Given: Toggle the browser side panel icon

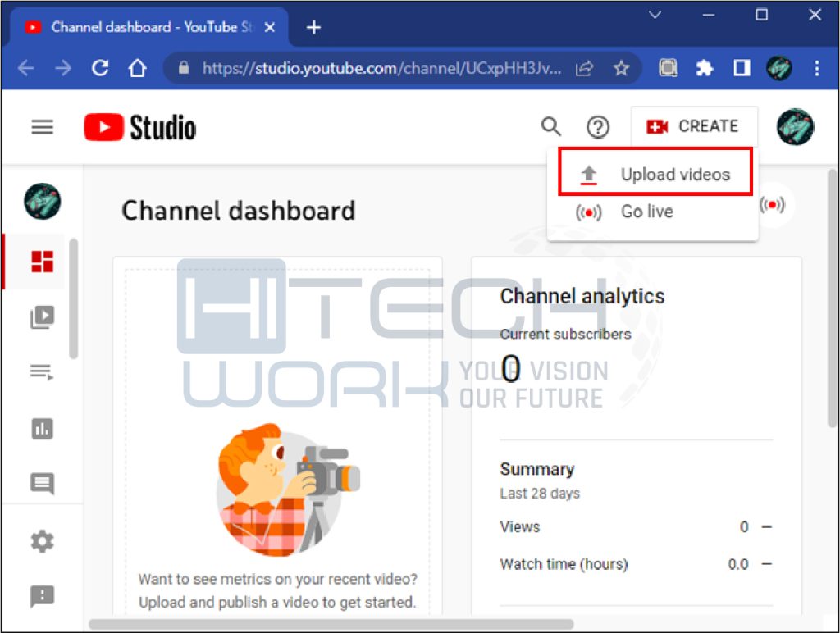Looking at the screenshot, I should [x=742, y=68].
